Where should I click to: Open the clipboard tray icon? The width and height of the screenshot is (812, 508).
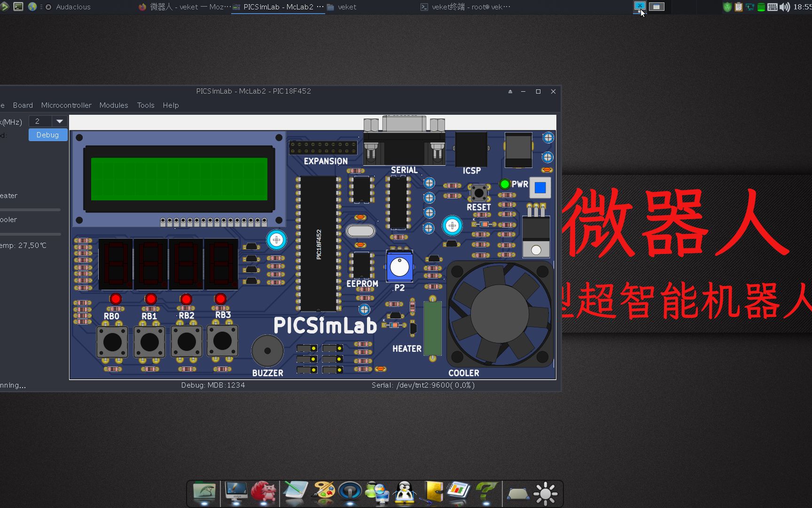pyautogui.click(x=738, y=7)
